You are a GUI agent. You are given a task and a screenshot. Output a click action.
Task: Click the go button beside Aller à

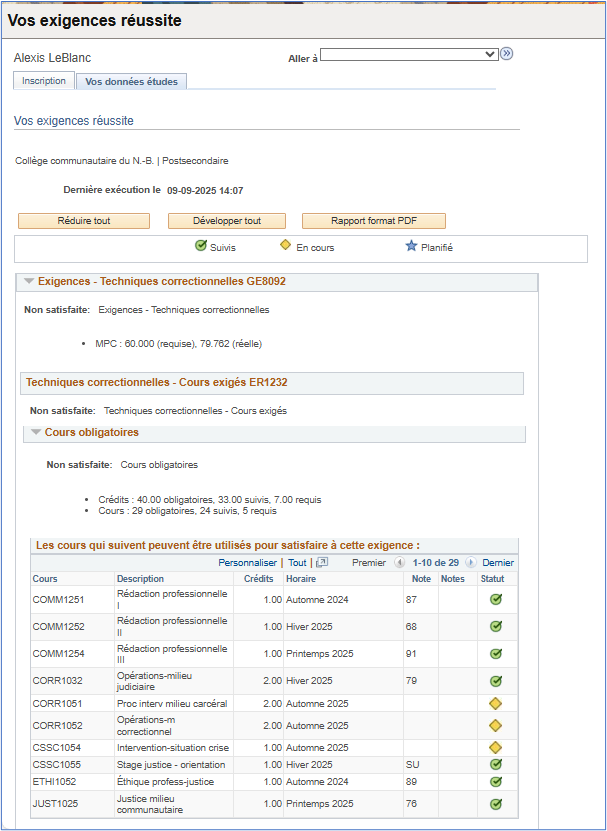pos(507,54)
